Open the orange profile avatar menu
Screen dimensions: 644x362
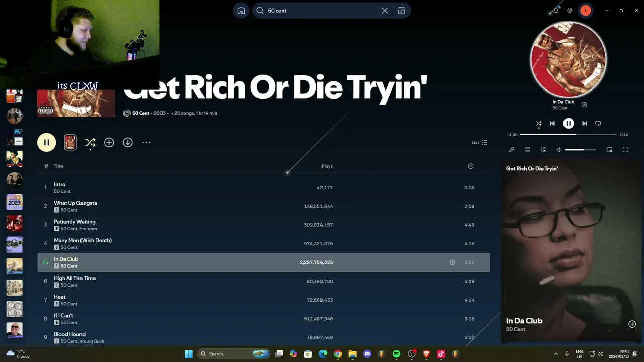585,11
